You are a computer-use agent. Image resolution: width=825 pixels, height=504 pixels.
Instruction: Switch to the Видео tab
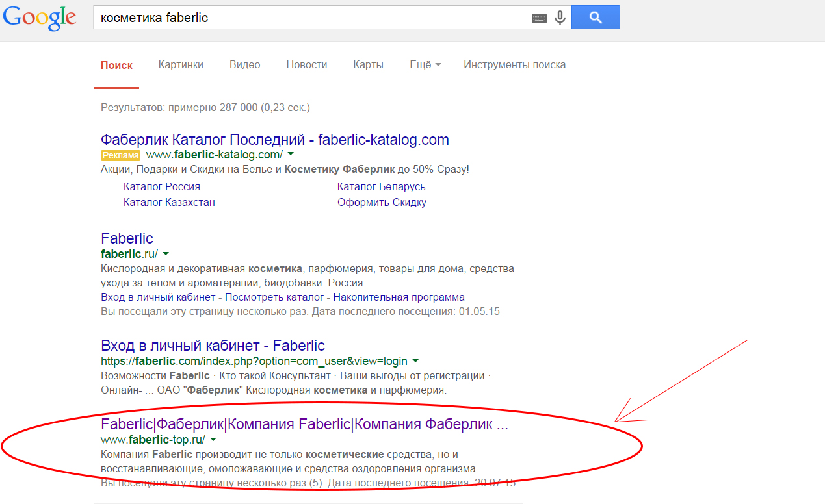244,65
